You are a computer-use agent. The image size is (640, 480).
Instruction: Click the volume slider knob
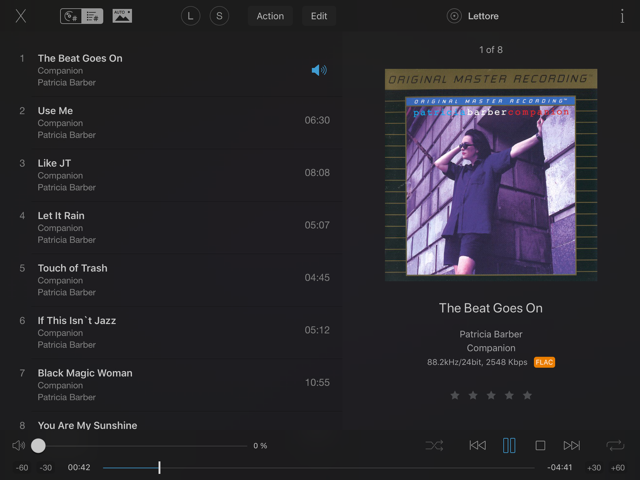pyautogui.click(x=38, y=446)
